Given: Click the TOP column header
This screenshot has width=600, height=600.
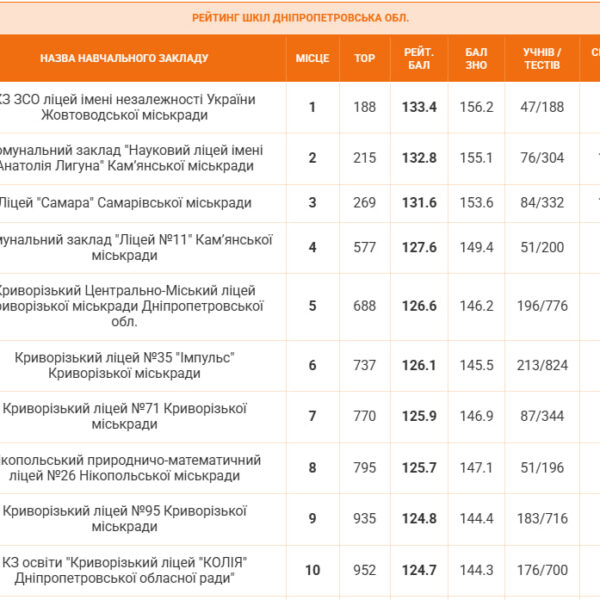Looking at the screenshot, I should [x=364, y=58].
